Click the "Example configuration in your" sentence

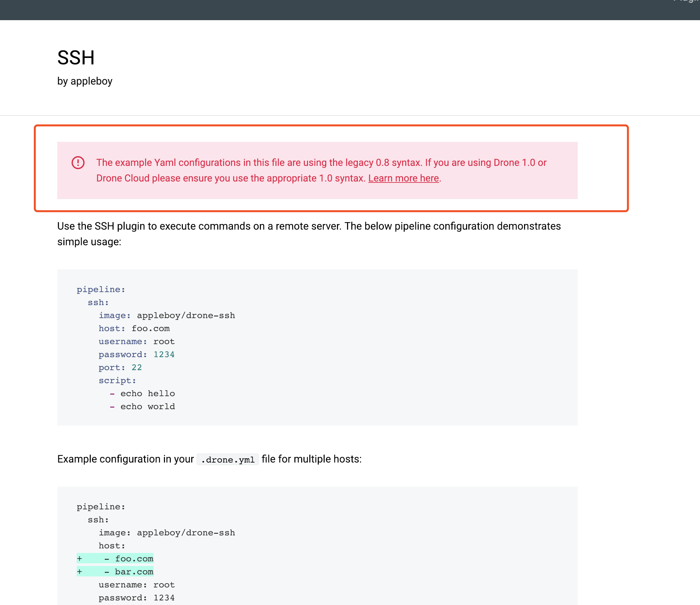(125, 459)
